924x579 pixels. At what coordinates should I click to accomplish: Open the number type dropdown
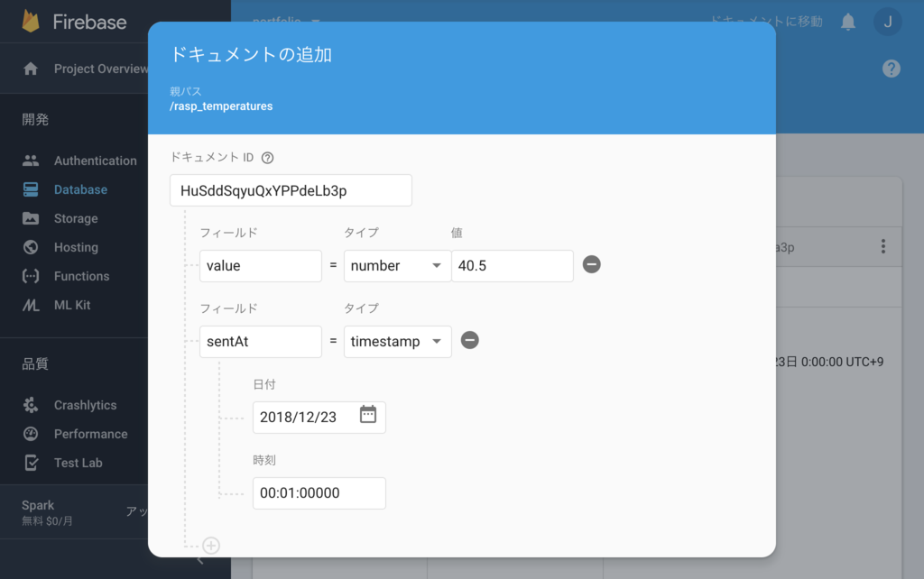pyautogui.click(x=397, y=266)
